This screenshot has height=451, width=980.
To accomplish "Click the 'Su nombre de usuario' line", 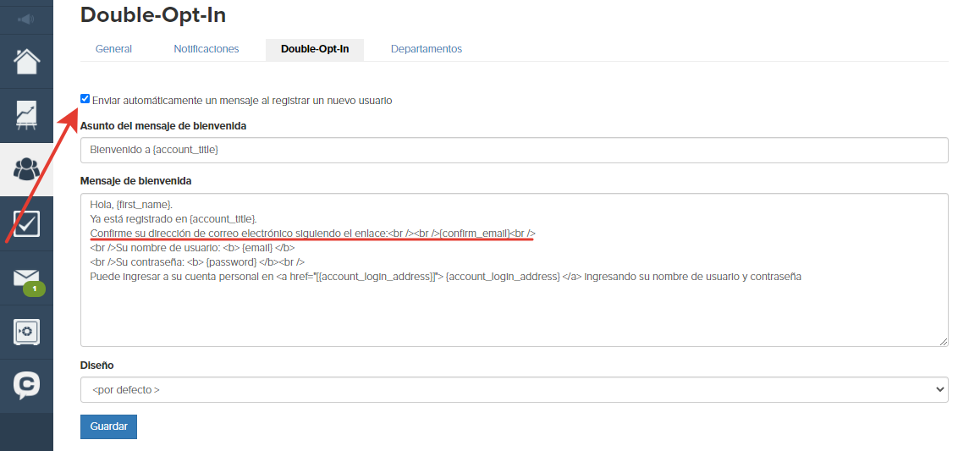I will click(x=192, y=247).
